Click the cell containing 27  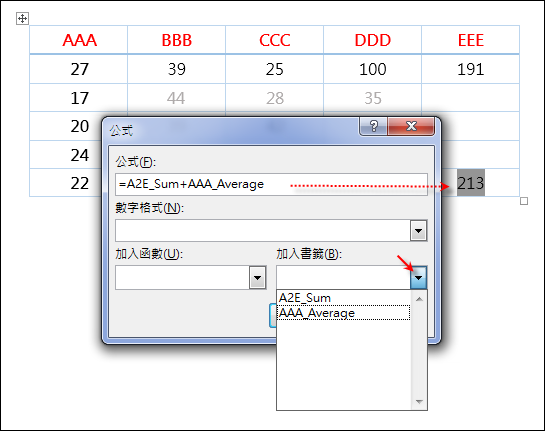(79, 69)
